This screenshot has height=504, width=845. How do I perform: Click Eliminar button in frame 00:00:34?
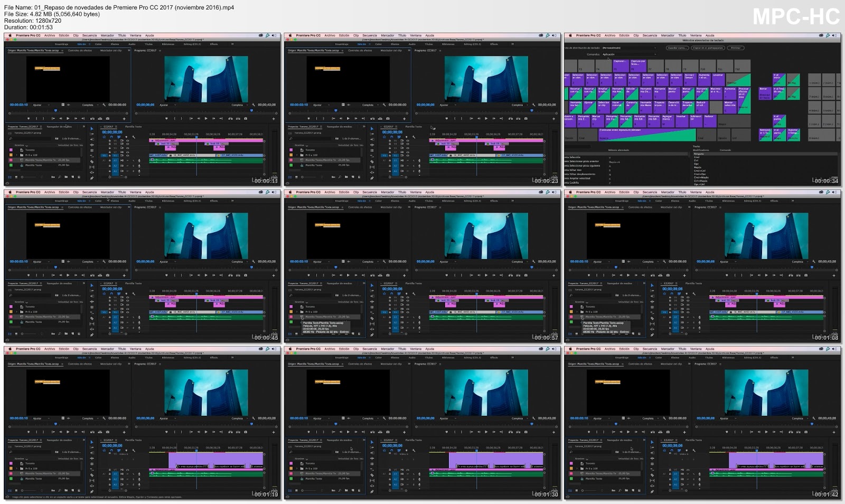[736, 48]
